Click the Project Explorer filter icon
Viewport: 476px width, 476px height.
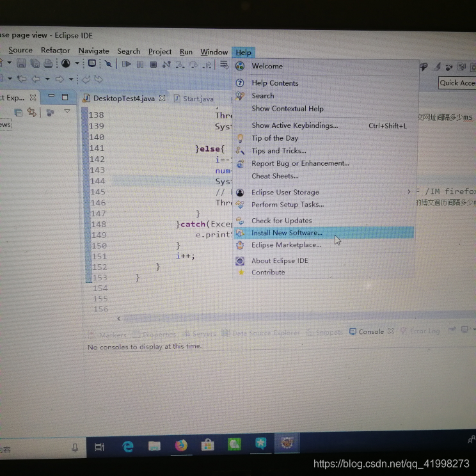coord(50,113)
